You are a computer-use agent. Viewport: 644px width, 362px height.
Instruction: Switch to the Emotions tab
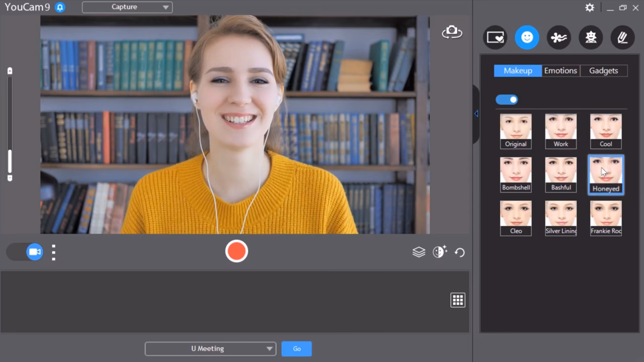click(x=560, y=70)
